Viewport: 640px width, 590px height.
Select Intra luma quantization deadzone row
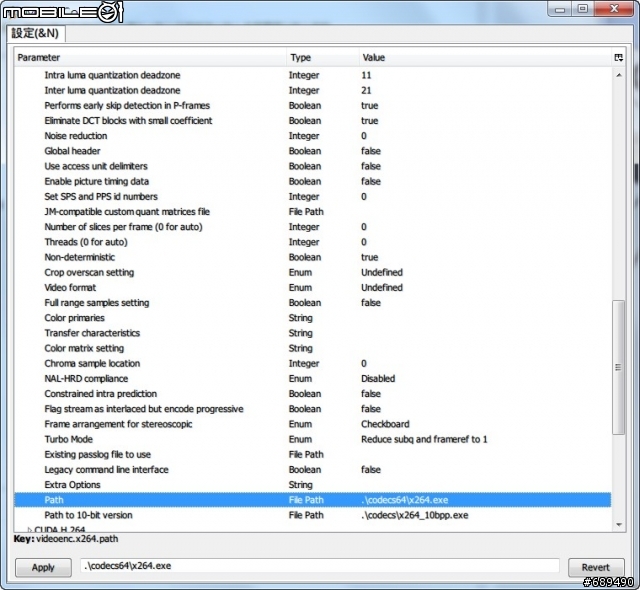point(313,75)
